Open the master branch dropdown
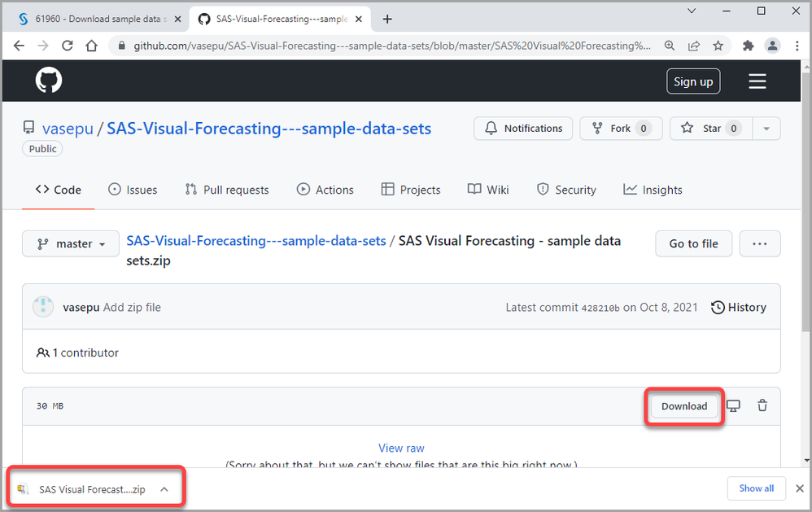 71,243
